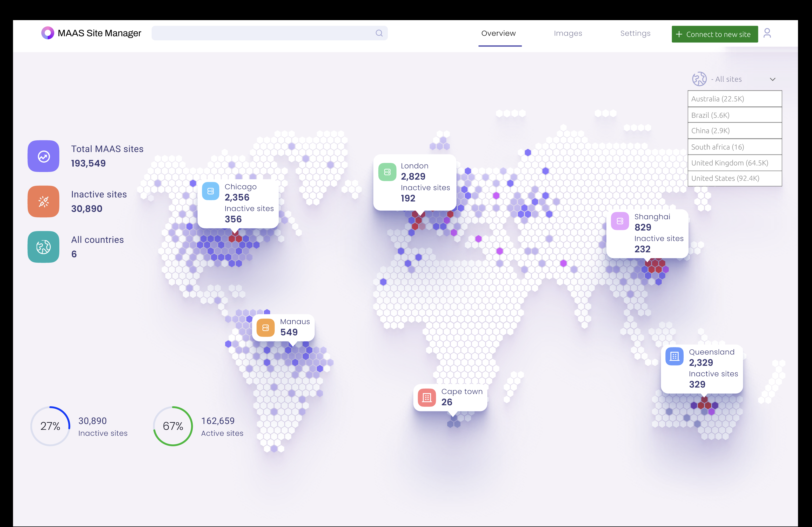Screen dimensions: 812x527
Task: Click the Shanghai inactive sites value 232
Action: point(643,249)
